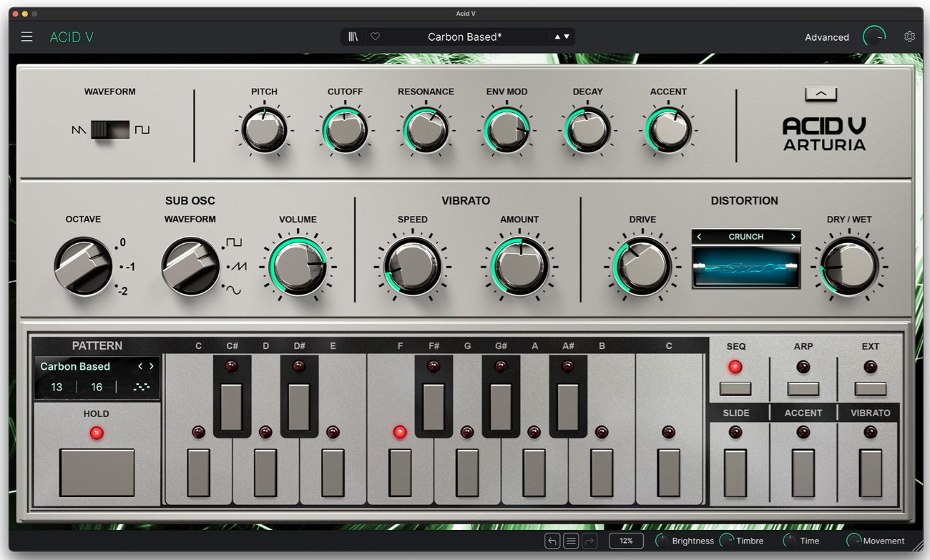
Task: Open the hamburger main menu
Action: [26, 37]
